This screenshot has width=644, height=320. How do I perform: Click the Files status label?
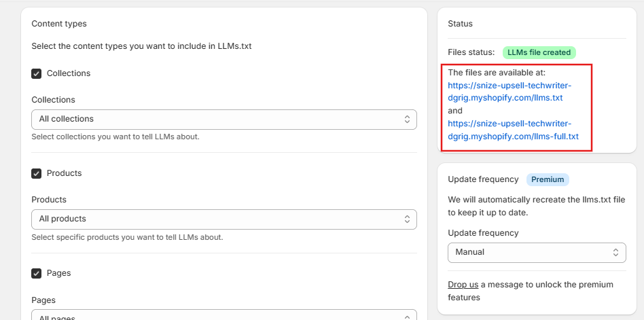[471, 52]
